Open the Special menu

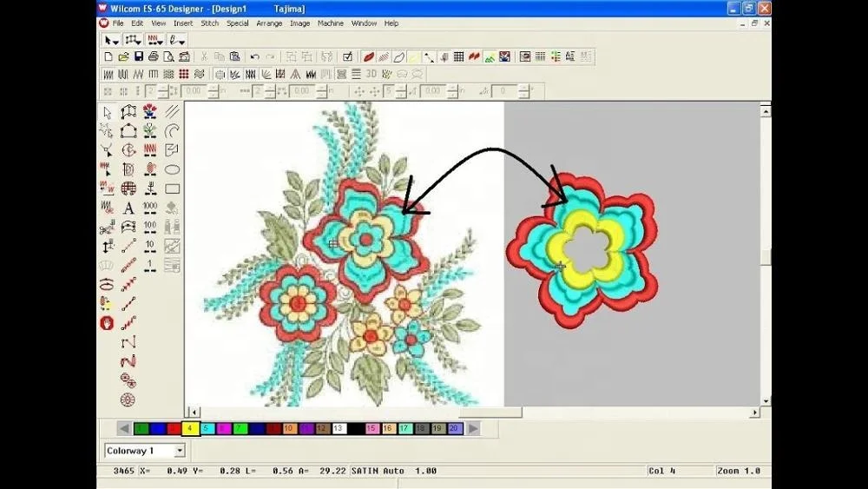[237, 23]
